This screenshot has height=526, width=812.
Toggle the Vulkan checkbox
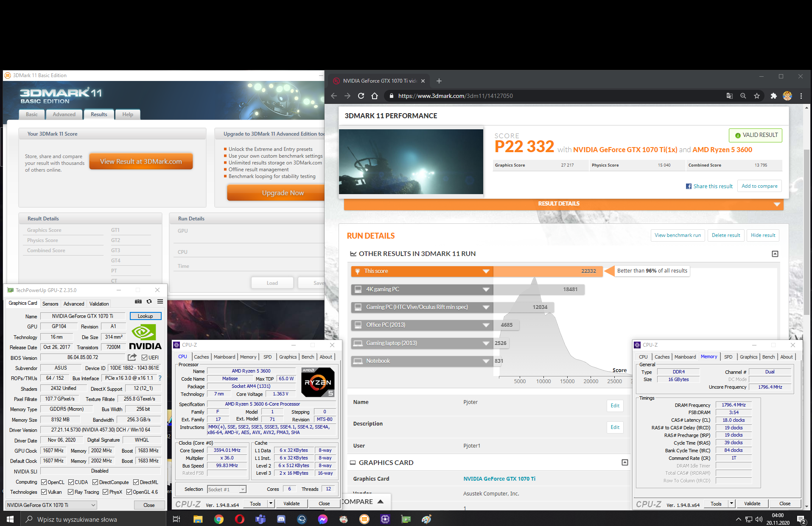(x=44, y=492)
